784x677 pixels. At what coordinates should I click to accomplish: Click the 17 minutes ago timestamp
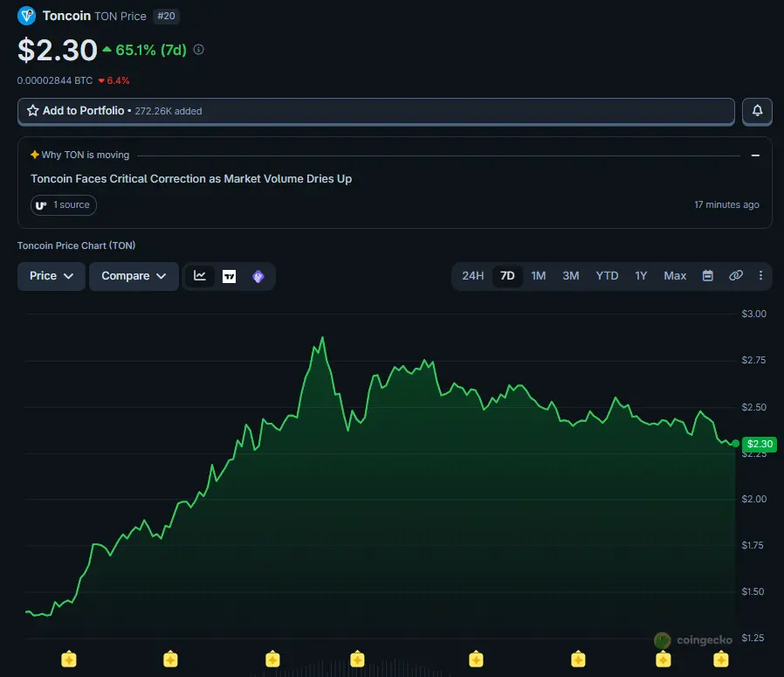(726, 204)
